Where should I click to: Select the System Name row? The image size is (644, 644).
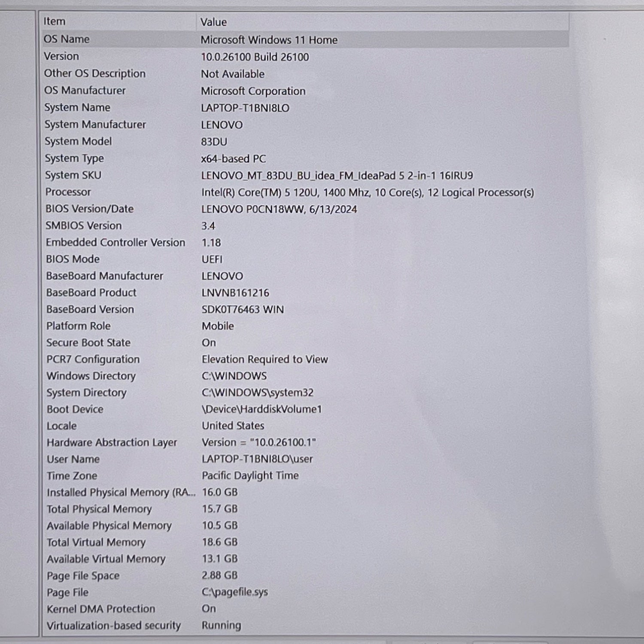point(77,107)
